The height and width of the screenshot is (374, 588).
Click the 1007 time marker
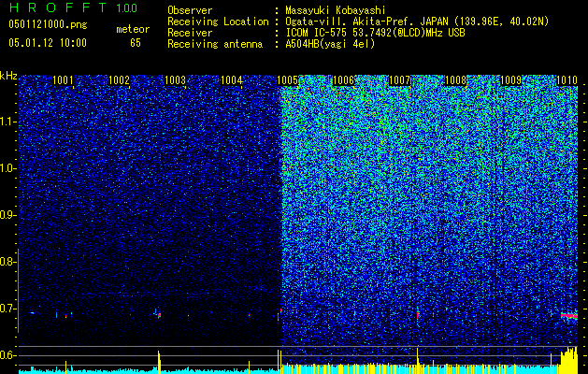click(400, 79)
